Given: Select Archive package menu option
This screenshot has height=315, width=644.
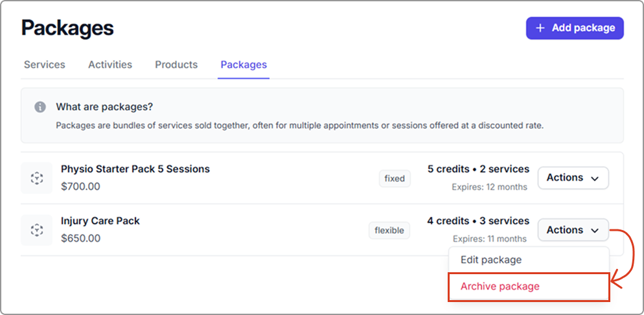Looking at the screenshot, I should [500, 286].
